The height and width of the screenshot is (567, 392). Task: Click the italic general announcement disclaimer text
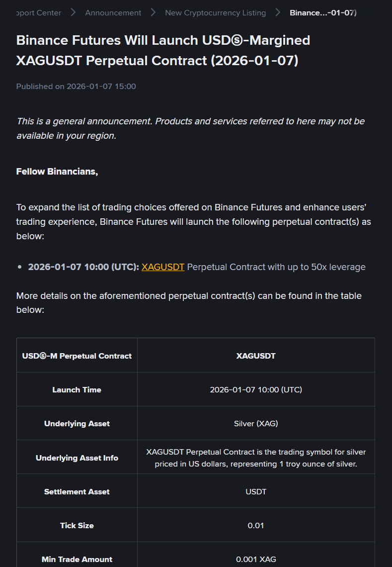pyautogui.click(x=190, y=128)
